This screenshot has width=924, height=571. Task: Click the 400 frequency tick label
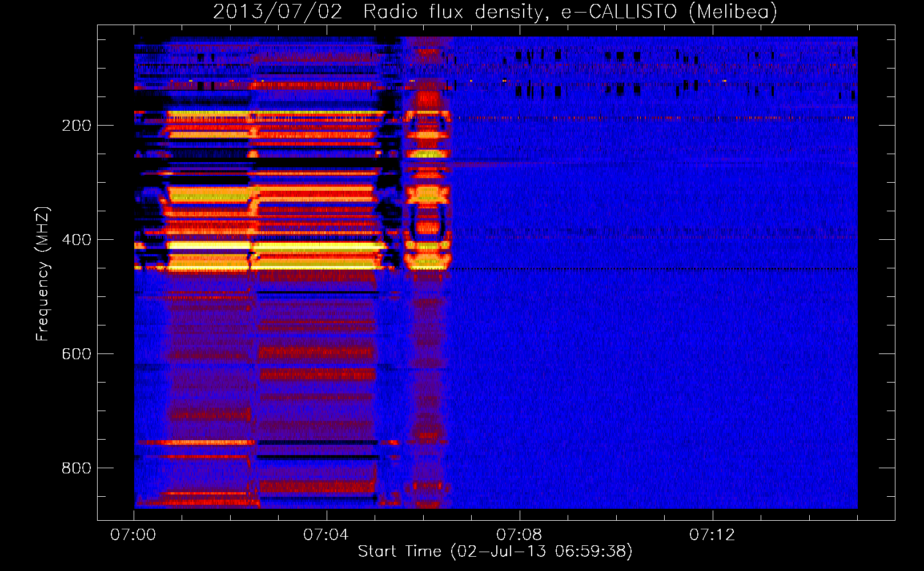point(77,240)
